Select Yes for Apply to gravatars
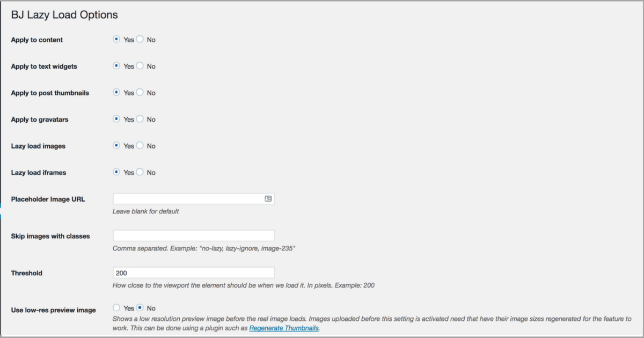This screenshot has height=338, width=644. click(x=116, y=119)
